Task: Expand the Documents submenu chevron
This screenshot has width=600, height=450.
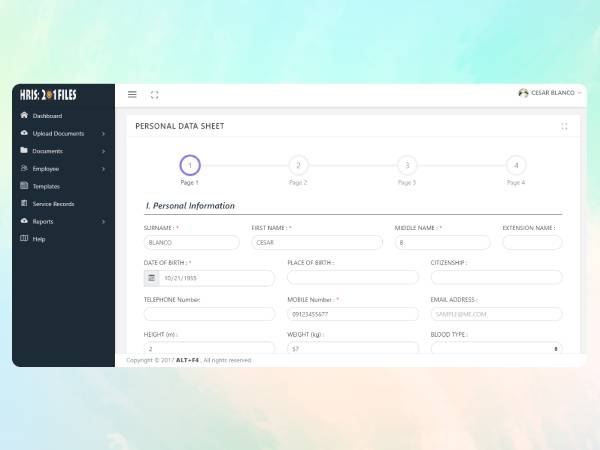Action: [x=103, y=151]
